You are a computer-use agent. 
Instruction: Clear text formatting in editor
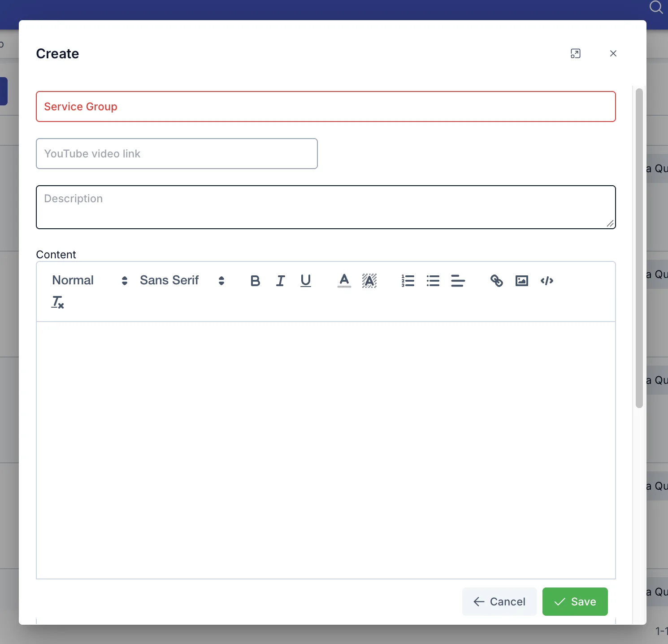(58, 302)
